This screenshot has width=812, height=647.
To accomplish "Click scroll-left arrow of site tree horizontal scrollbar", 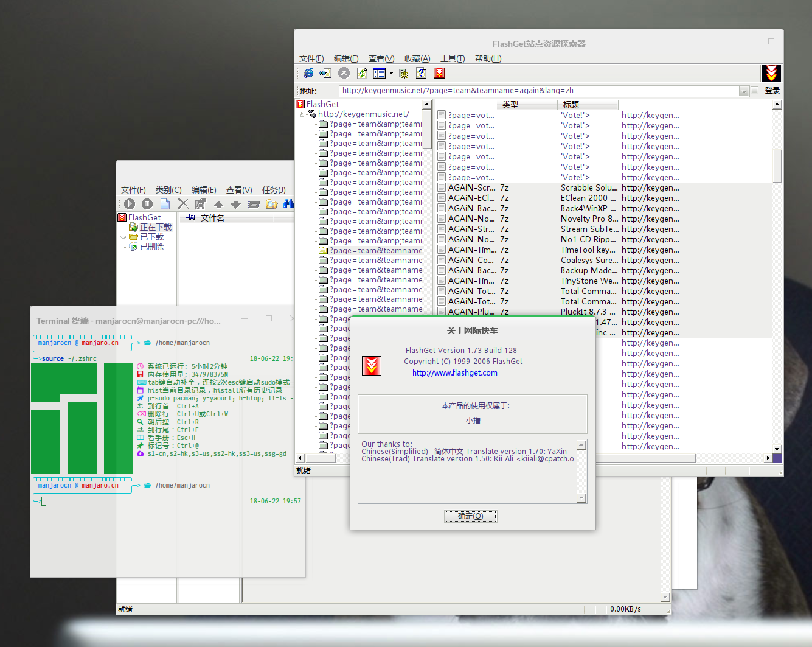I will coord(299,458).
